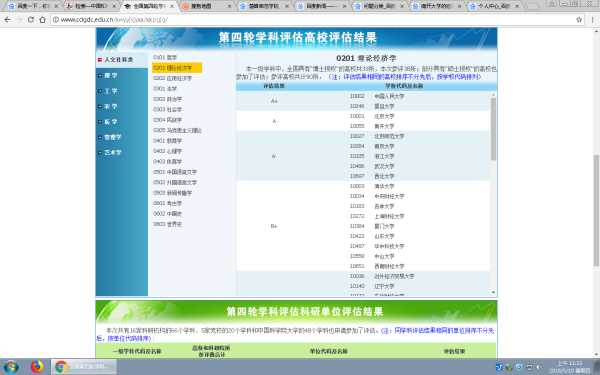This screenshot has width=600, height=375.
Task: Open discipline 0502 外国语言文学
Action: pos(175,183)
